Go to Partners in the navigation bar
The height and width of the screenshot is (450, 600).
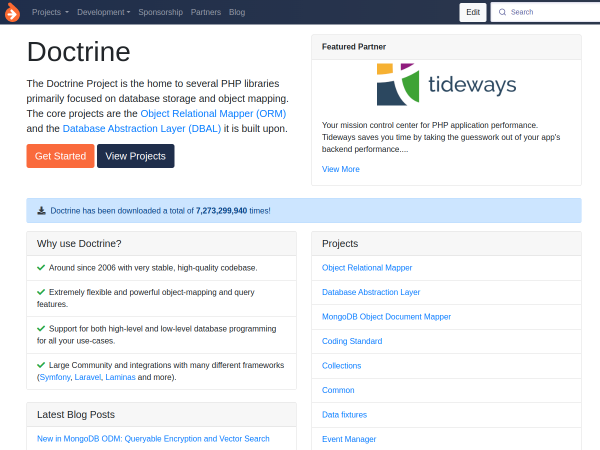pos(206,12)
